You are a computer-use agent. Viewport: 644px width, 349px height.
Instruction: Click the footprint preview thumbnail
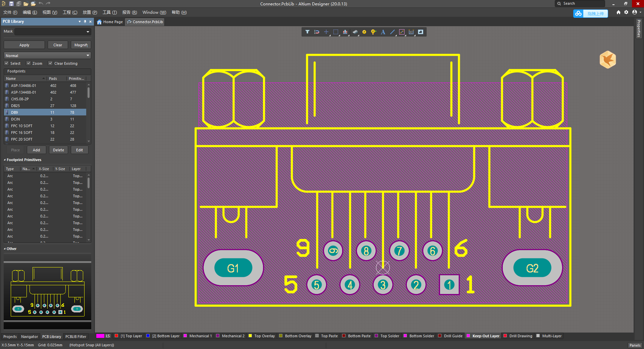(x=47, y=292)
